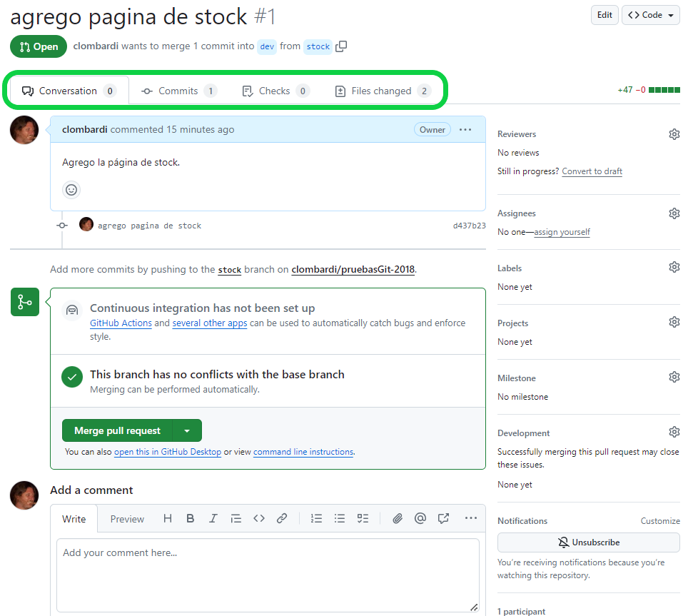This screenshot has width=698, height=616.
Task: Open the Reviewers gear settings
Action: [674, 134]
